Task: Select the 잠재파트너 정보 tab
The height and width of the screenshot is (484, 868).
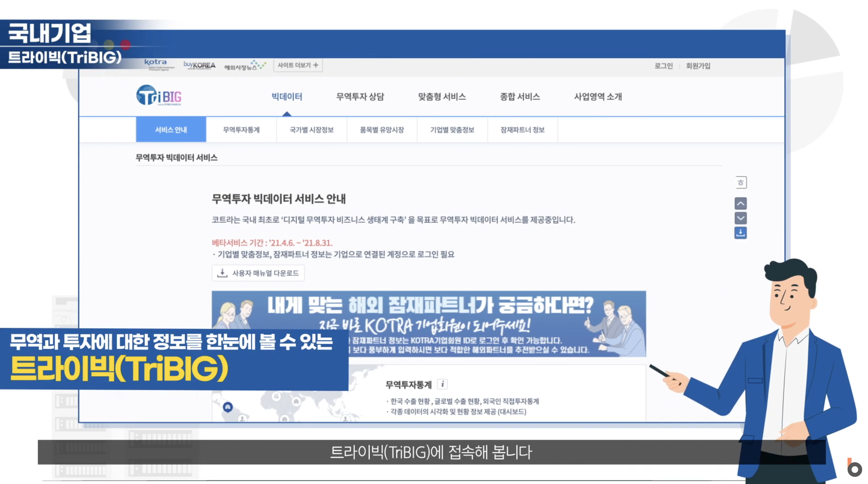Action: point(522,130)
